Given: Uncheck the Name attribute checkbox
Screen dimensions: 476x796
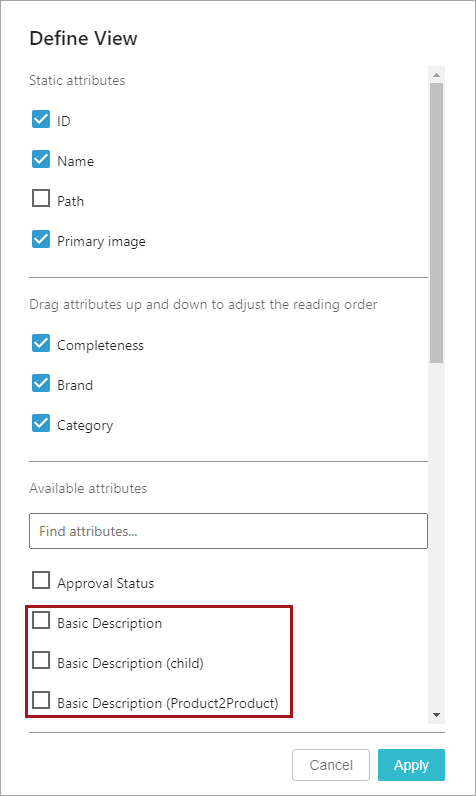Looking at the screenshot, I should [41, 159].
